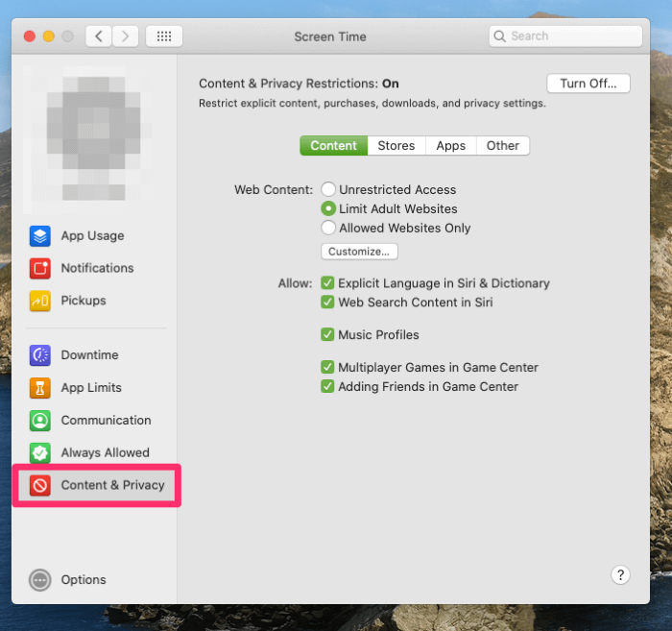Switch to the Content tab
Screen dimensions: 672x631
click(x=333, y=146)
